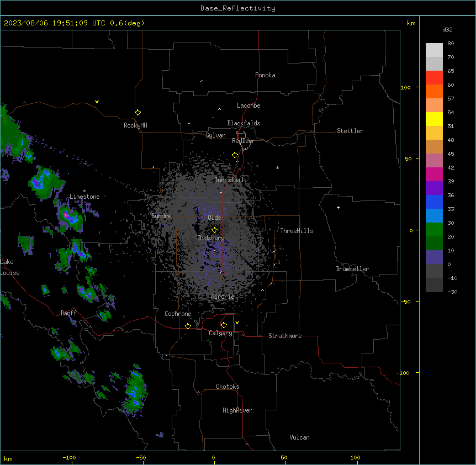Click the Innisfail city label
The height and width of the screenshot is (465, 476).
click(230, 180)
